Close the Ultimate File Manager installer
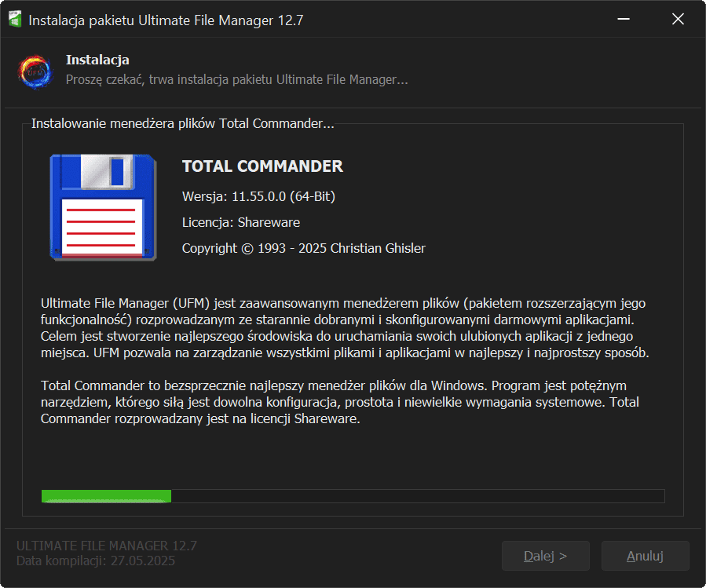The width and height of the screenshot is (706, 588). 678,20
